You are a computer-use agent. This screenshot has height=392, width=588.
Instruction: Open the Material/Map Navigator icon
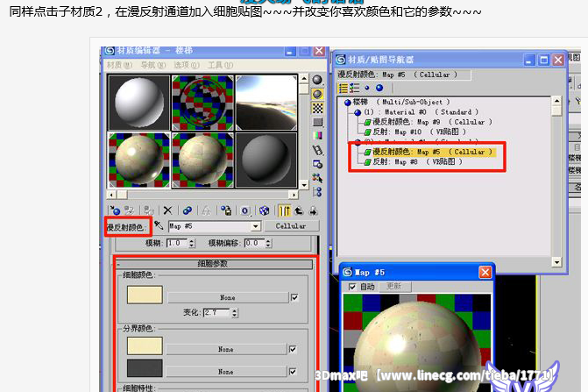317,192
